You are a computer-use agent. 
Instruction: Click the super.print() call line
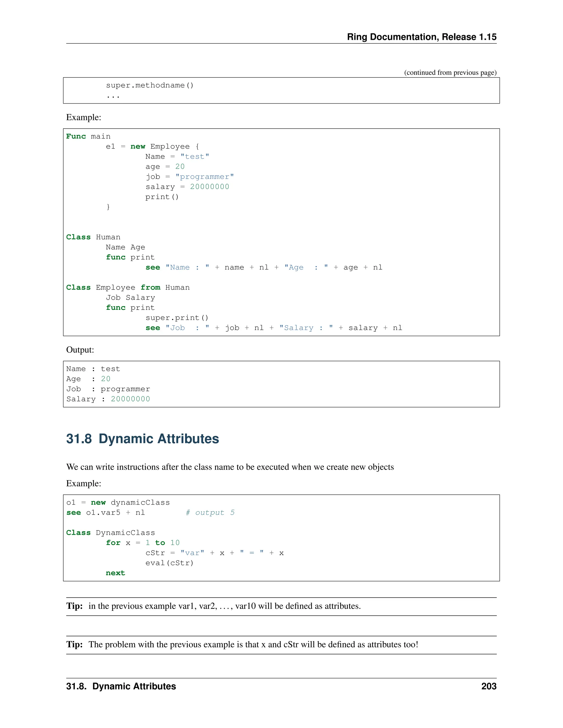(177, 318)
